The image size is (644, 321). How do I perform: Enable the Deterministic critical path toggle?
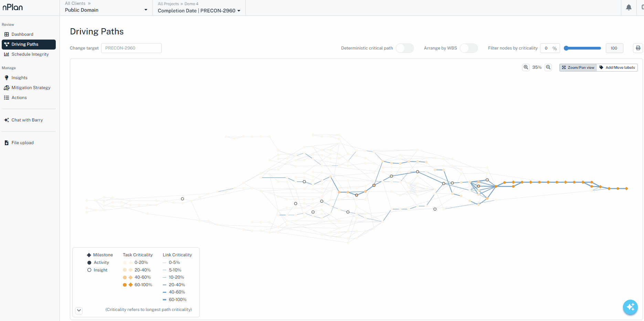coord(405,48)
